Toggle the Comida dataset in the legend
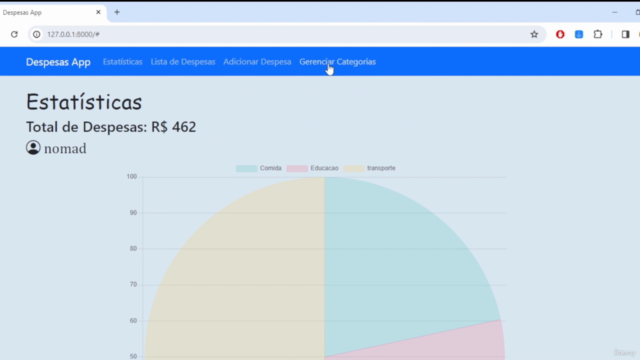 click(259, 168)
